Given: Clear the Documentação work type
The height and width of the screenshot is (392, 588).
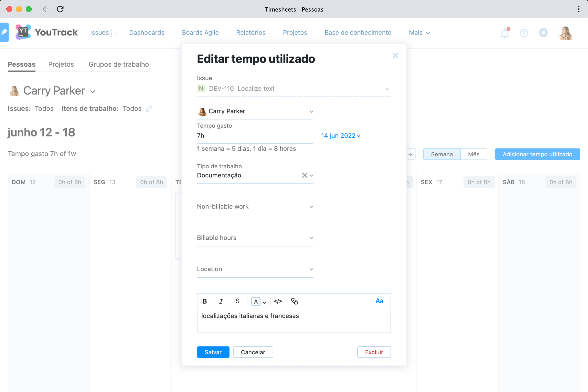Looking at the screenshot, I should click(305, 175).
